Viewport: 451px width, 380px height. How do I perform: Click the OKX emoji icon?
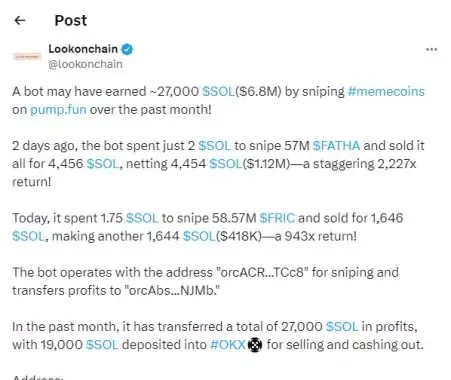pos(255,345)
